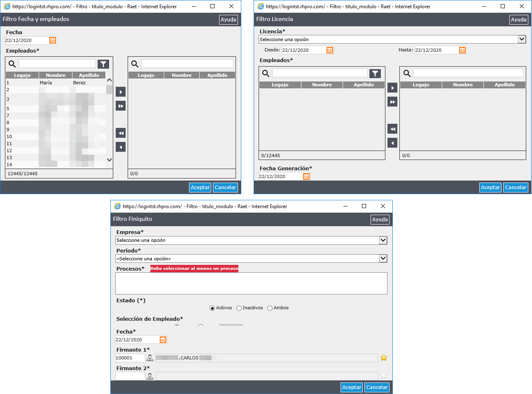532x394 pixels.
Task: Move all employees right in Filtro Licencia
Action: [392, 102]
